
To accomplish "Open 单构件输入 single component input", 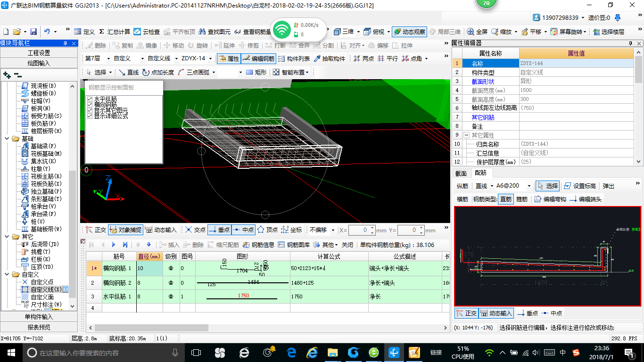I will pos(39,317).
